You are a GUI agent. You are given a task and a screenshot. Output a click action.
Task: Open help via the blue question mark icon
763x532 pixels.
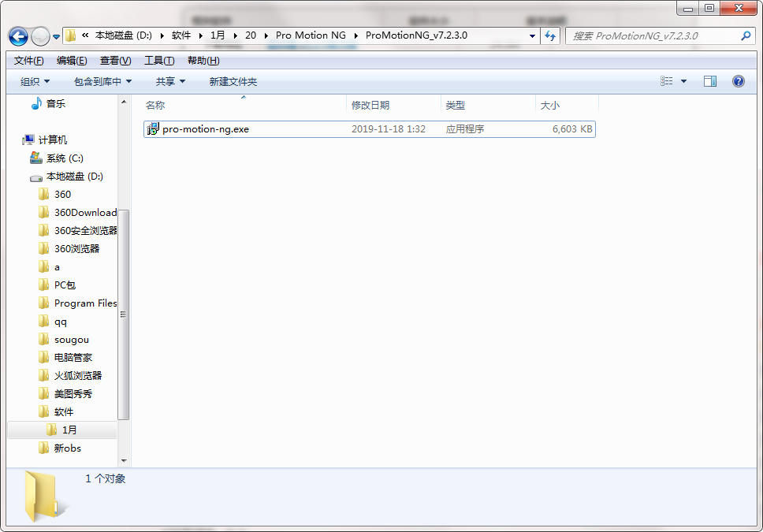pyautogui.click(x=739, y=81)
